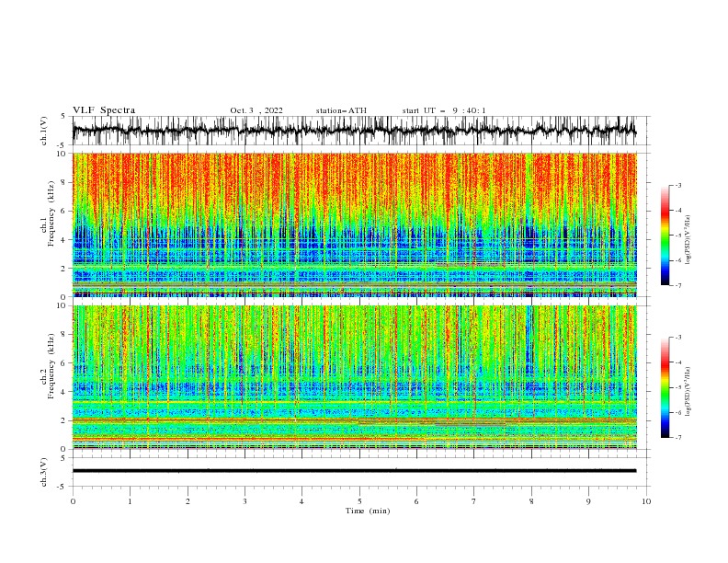Viewport: 728px width, 563px height.
Task: Click the log(PSD) label beside ch.2 colorbar
Action: [x=688, y=393]
